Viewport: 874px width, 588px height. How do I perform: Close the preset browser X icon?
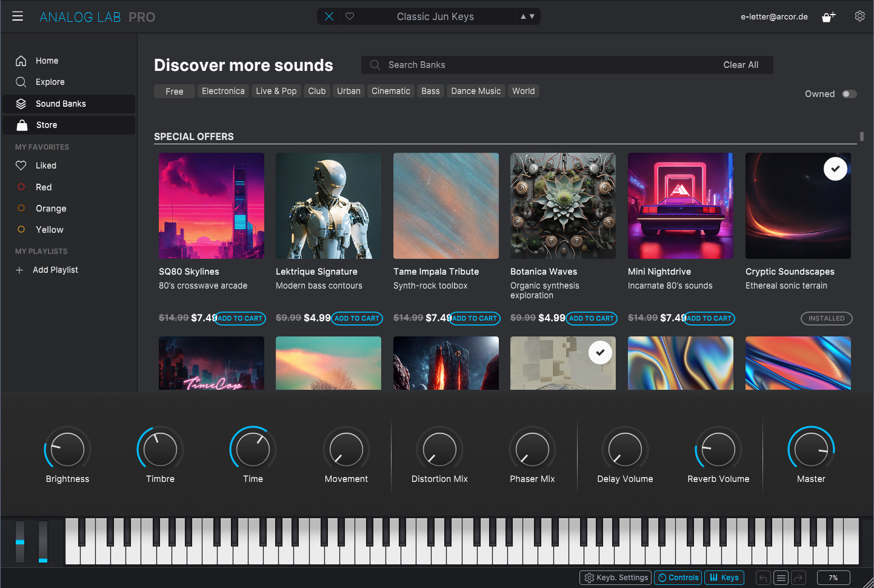(x=329, y=16)
